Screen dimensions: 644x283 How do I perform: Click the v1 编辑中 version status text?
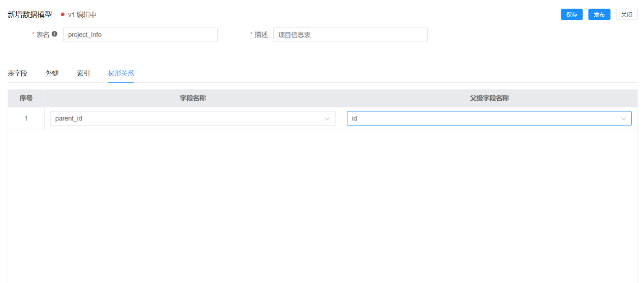pyautogui.click(x=82, y=15)
